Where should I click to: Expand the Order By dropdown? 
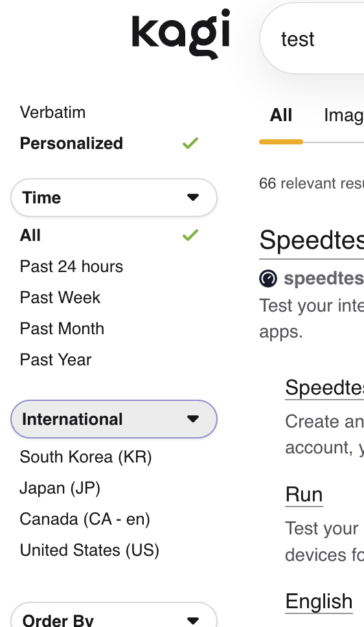point(114,615)
